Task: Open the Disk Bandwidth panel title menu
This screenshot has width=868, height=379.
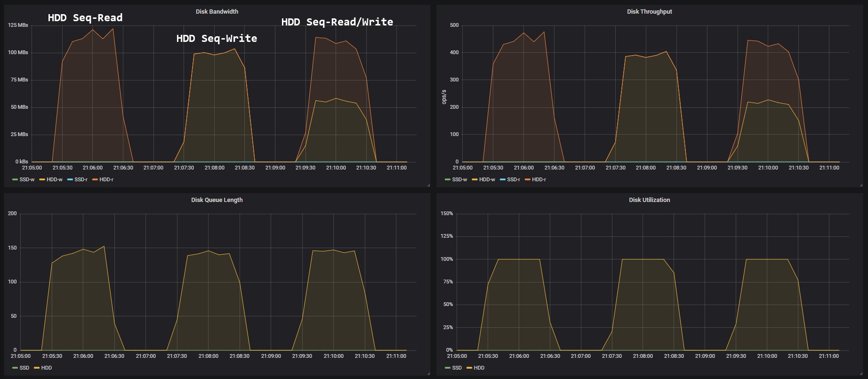Action: (x=217, y=12)
